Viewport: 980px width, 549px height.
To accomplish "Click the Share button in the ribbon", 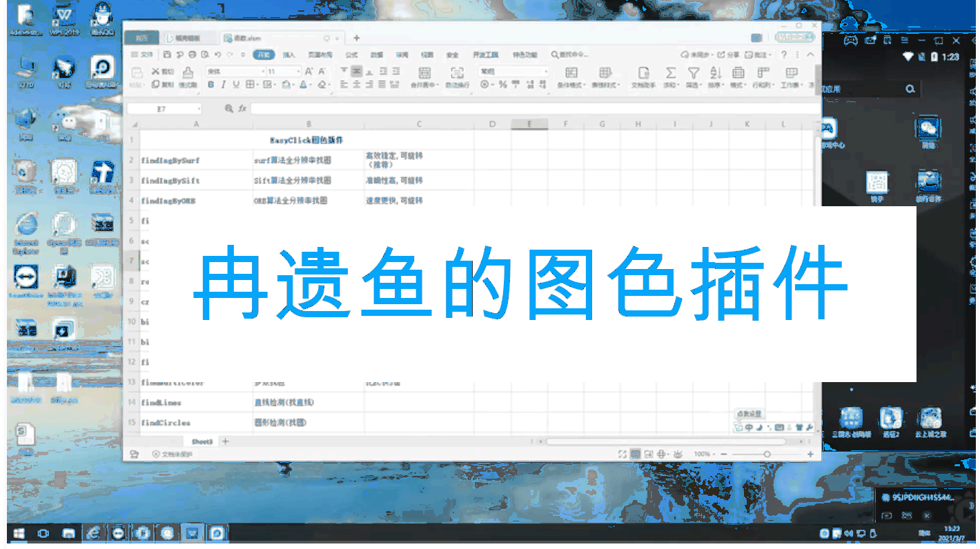I will [x=729, y=54].
